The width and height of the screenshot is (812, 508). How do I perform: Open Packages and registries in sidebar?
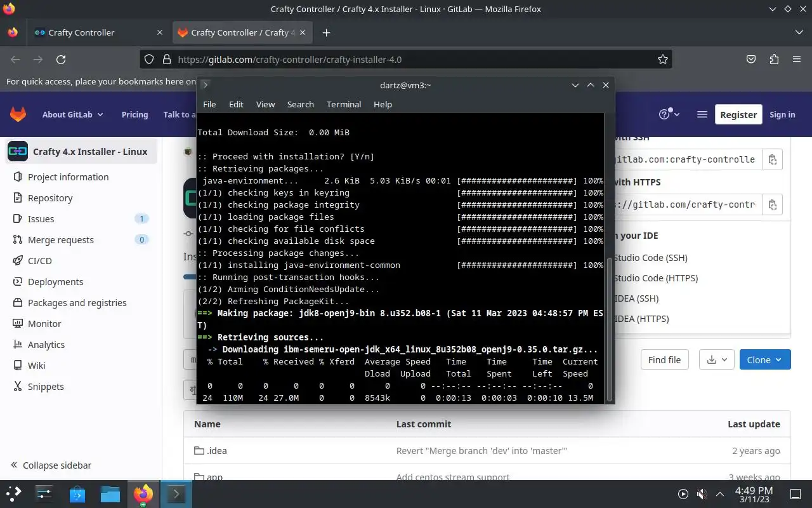pyautogui.click(x=81, y=302)
